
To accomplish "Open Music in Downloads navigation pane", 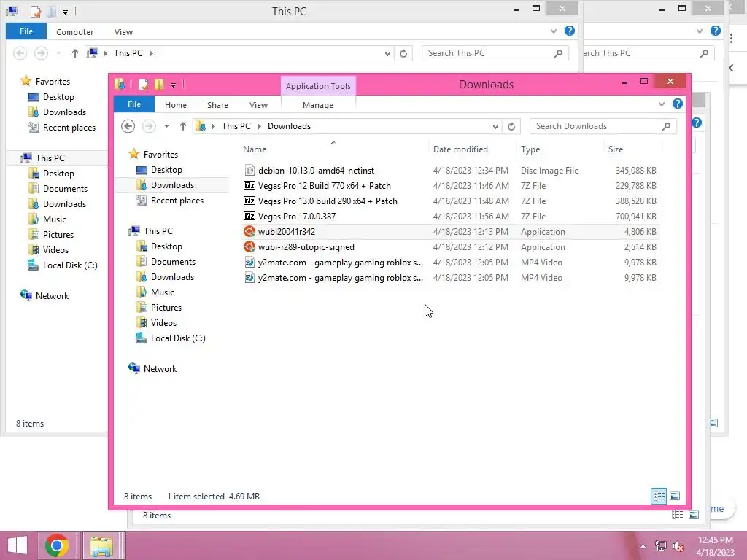I will coord(163,292).
